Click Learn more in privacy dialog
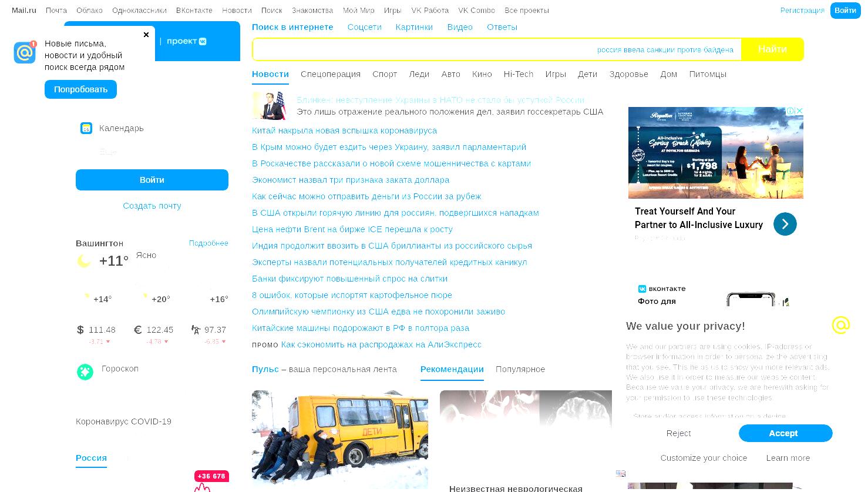The height and width of the screenshot is (492, 868). tap(788, 458)
